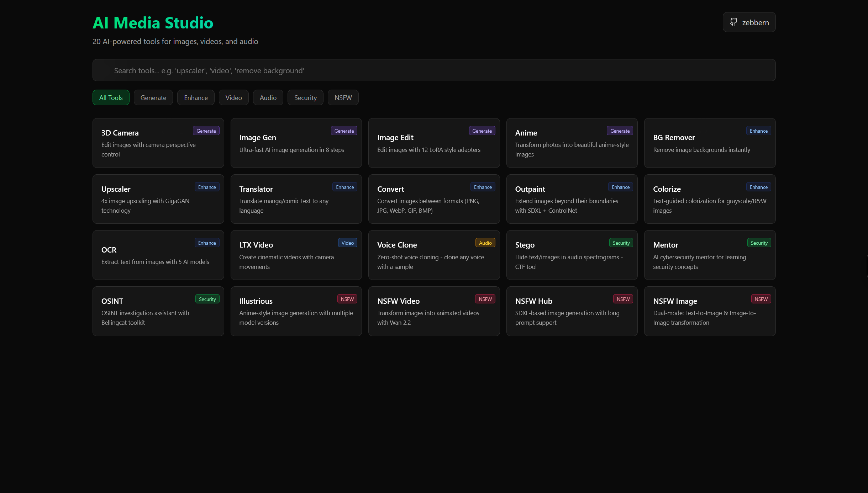Click the Video badge on LTX Video

347,243
